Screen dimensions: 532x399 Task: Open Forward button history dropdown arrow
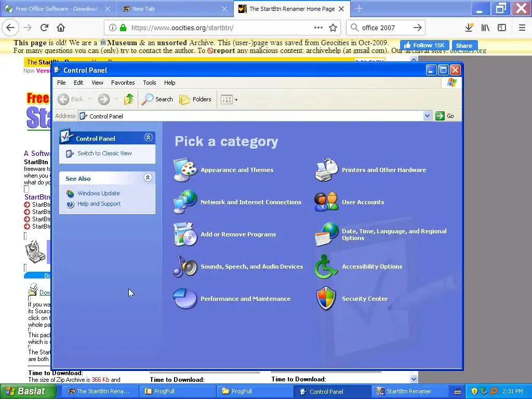click(x=116, y=99)
